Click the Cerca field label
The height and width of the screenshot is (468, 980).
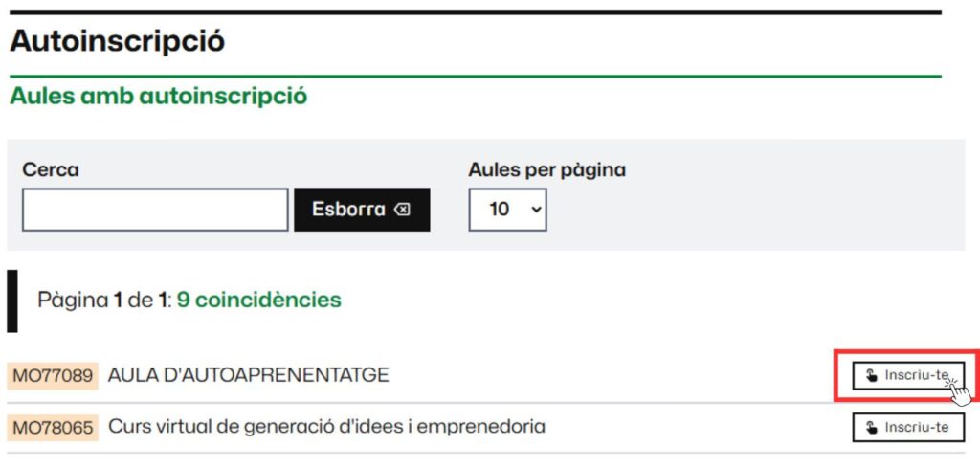tap(51, 170)
